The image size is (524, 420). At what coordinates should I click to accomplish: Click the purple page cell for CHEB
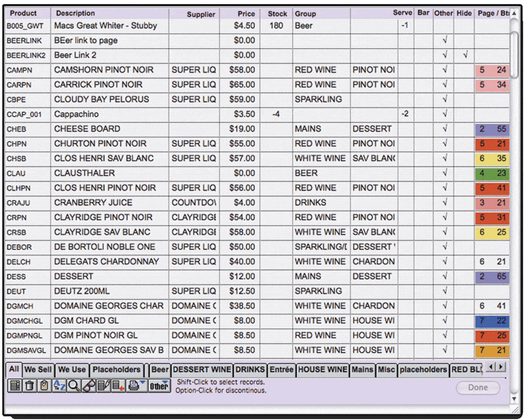pyautogui.click(x=492, y=129)
